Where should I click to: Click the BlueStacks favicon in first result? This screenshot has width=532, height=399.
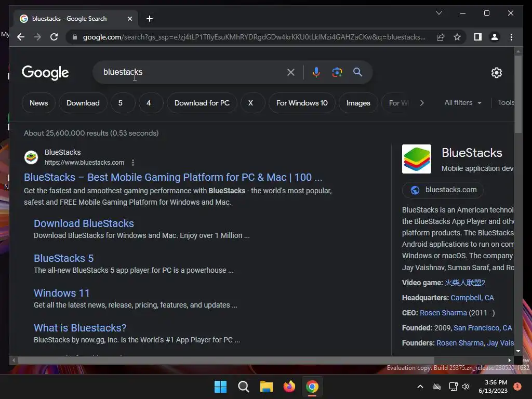tap(31, 157)
